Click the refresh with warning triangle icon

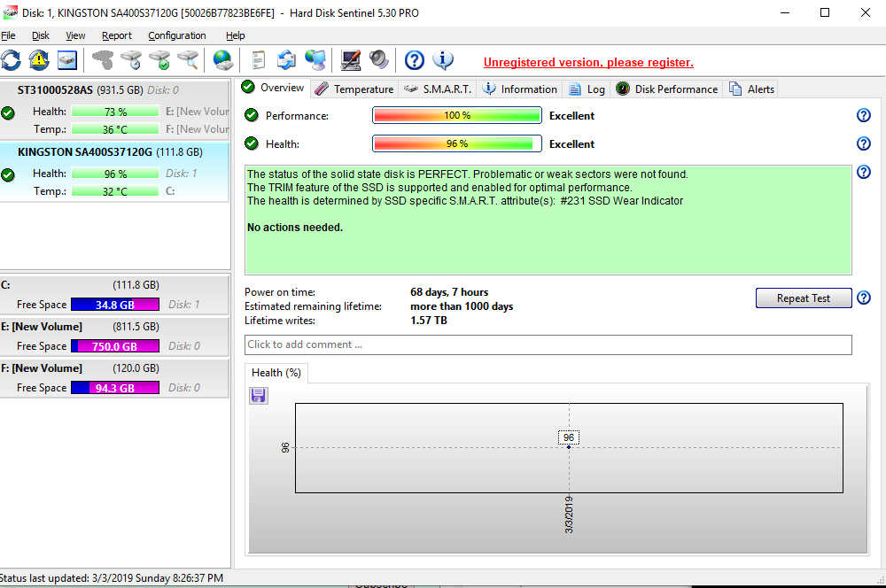(39, 60)
